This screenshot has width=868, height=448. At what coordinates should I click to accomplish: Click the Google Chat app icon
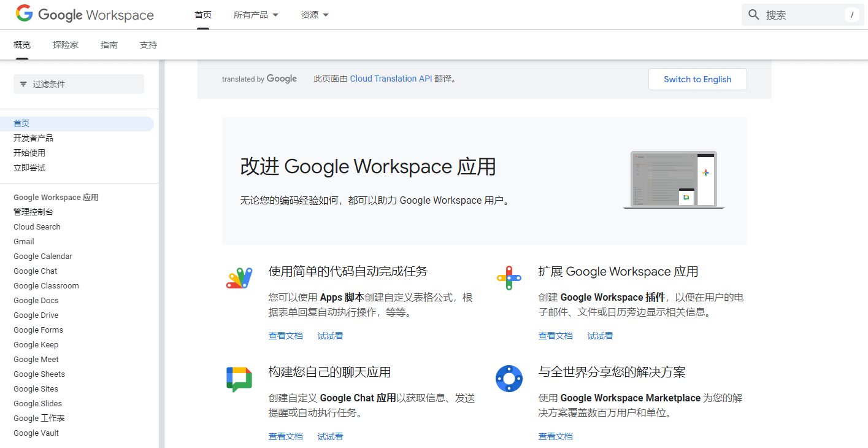click(239, 379)
